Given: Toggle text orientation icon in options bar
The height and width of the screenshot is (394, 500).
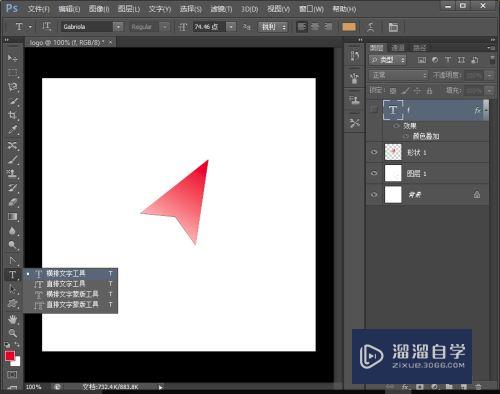Looking at the screenshot, I should tap(46, 27).
